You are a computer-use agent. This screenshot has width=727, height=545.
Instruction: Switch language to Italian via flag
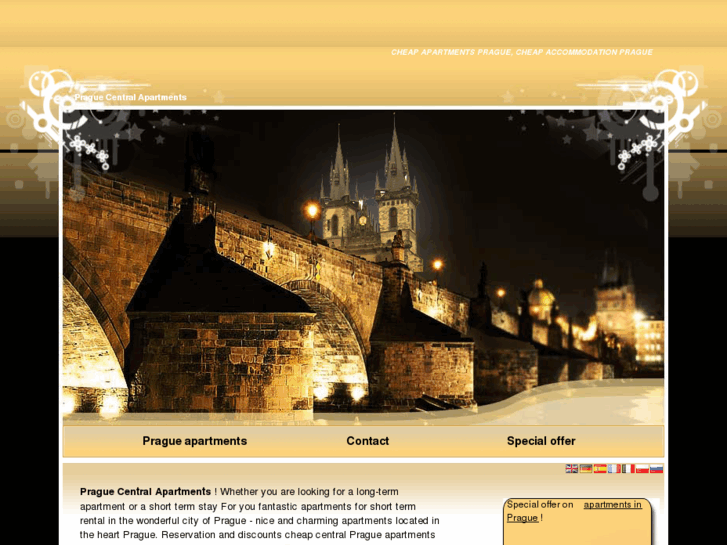tap(628, 468)
